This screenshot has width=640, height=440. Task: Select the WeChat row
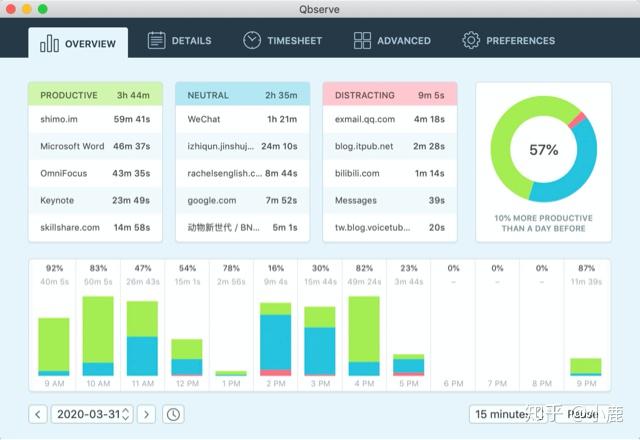click(x=242, y=119)
